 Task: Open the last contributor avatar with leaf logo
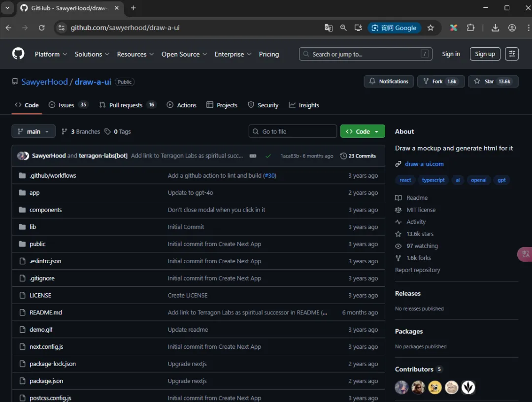pos(468,387)
